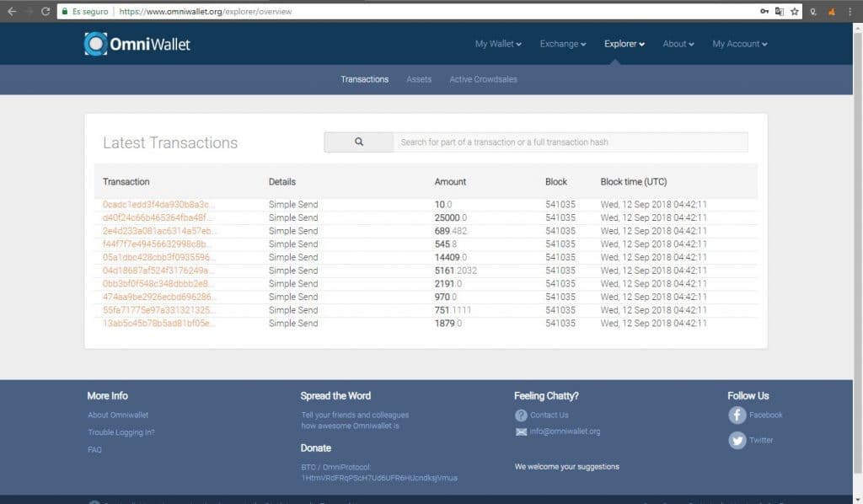Open transaction 474aa9be2926ecbd696286

[x=159, y=297]
